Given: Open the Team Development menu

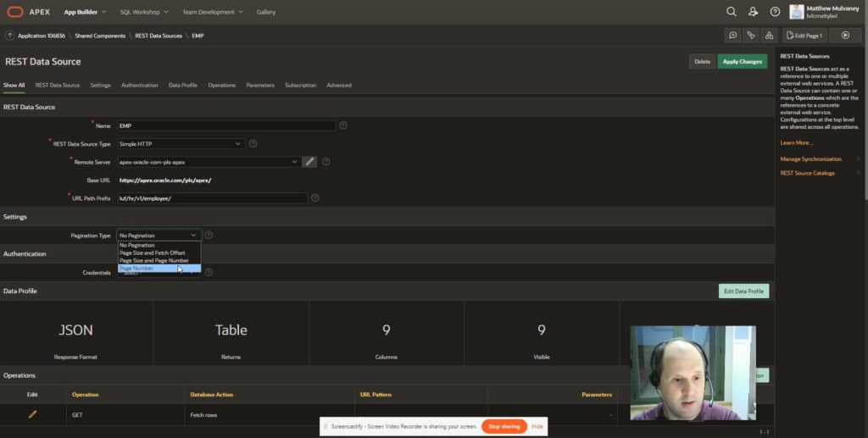Looking at the screenshot, I should click(x=213, y=12).
